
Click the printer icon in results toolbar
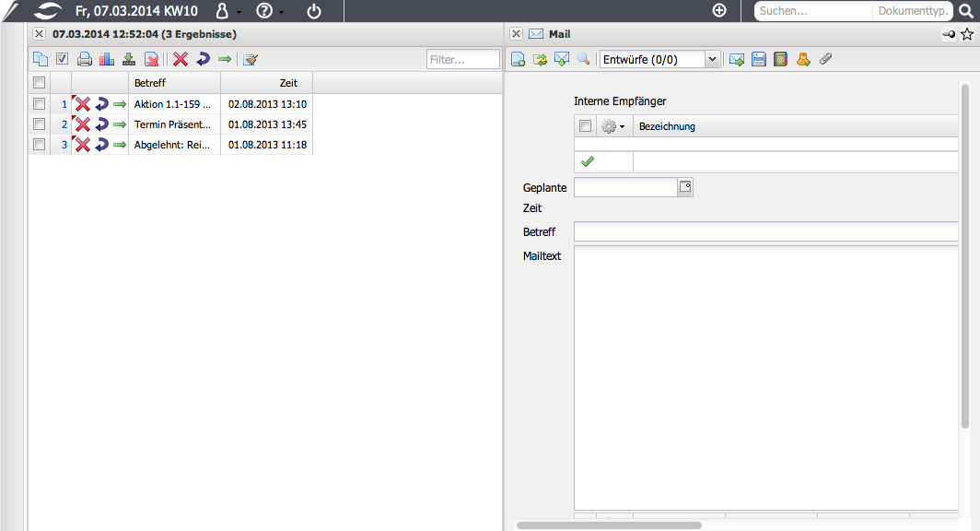click(85, 60)
